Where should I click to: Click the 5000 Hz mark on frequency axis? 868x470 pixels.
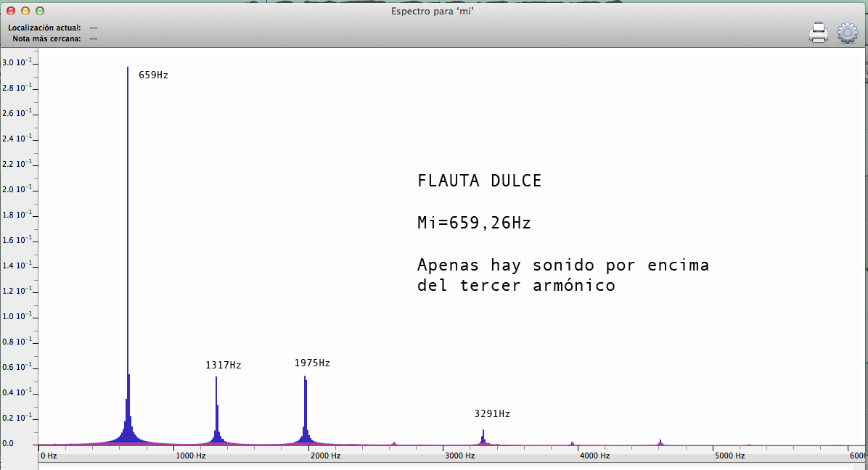tap(729, 455)
